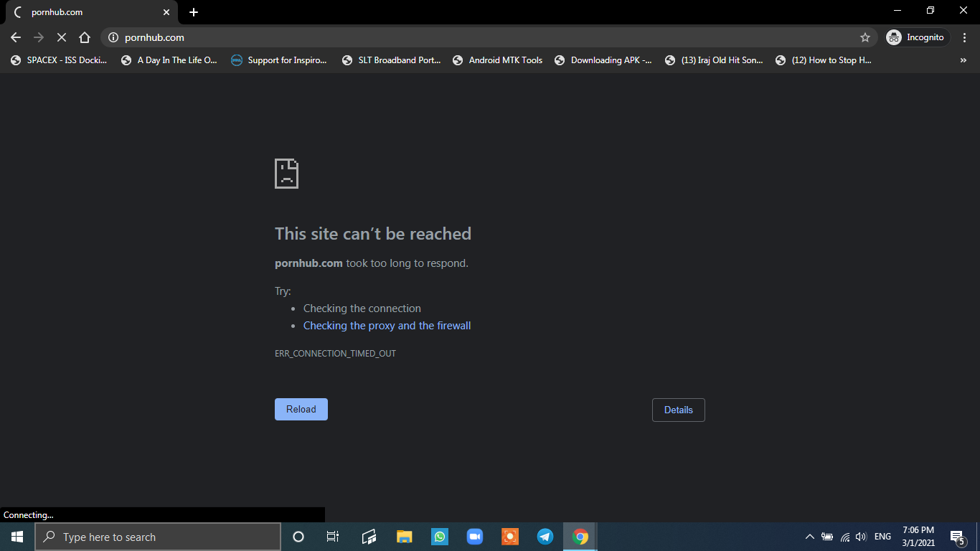Restore down the Chrome window
The width and height of the screenshot is (980, 551).
click(x=930, y=11)
